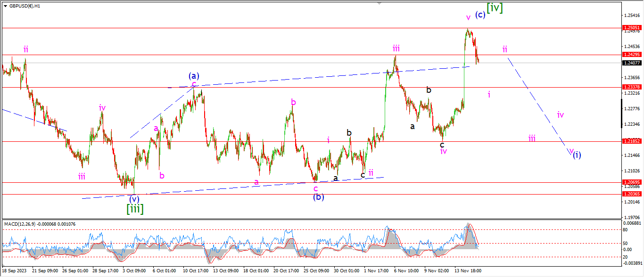Click the GBPUSD(€),H1 chart title

pos(25,6)
